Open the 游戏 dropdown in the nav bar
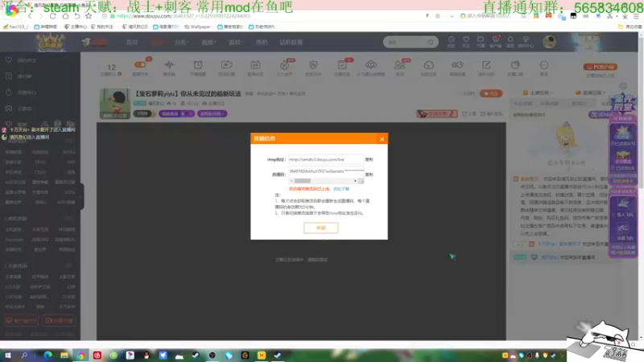644x362 pixels. pyautogui.click(x=236, y=43)
